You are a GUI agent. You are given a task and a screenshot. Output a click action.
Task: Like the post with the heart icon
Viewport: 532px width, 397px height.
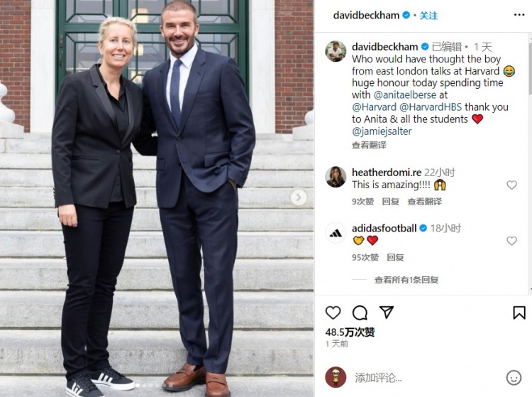coord(333,312)
